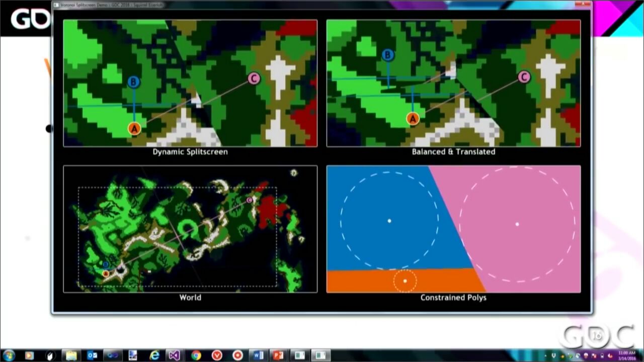
Task: Open Vivaldi browser from the taskbar
Action: pos(217,355)
